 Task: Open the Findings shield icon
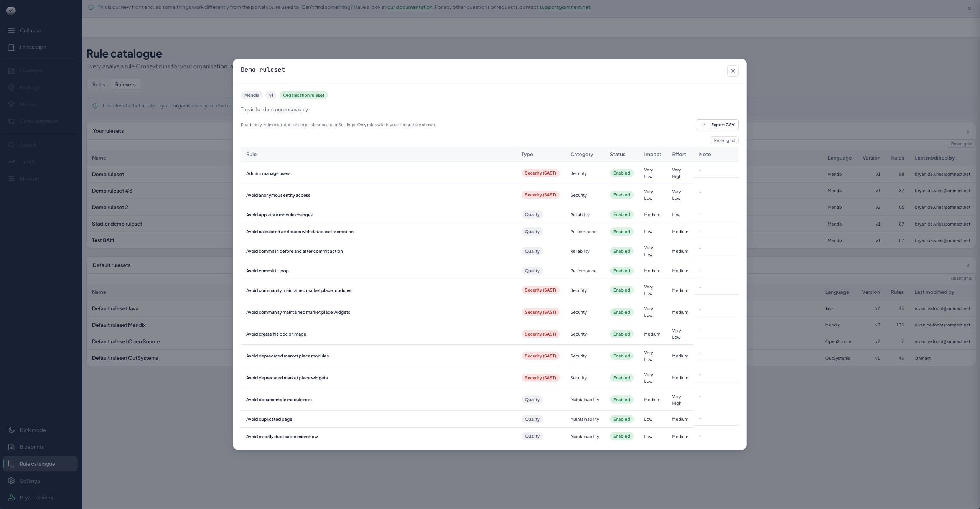12,87
